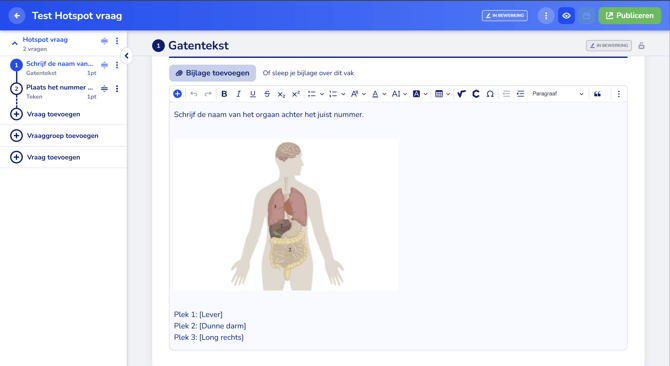Open the insert table dropdown arrow

448,94
